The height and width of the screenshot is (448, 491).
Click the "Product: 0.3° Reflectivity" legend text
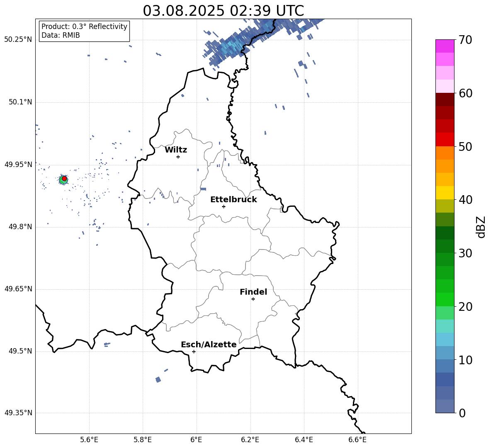click(84, 27)
